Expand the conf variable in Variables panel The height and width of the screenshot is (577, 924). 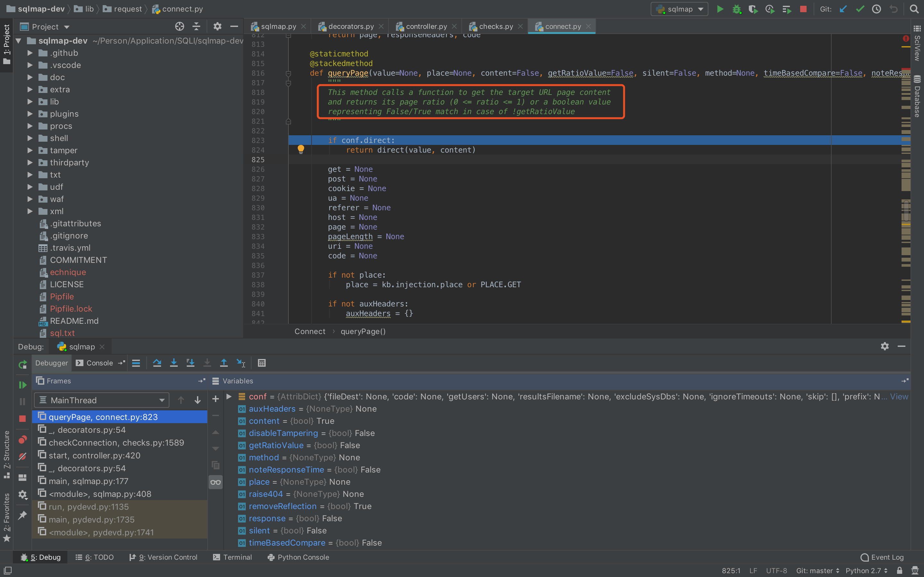pos(228,397)
